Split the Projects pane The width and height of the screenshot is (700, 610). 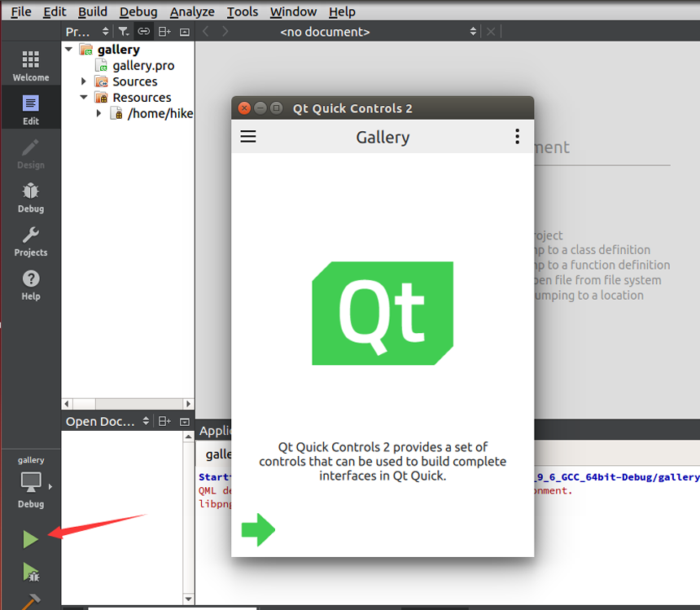164,32
